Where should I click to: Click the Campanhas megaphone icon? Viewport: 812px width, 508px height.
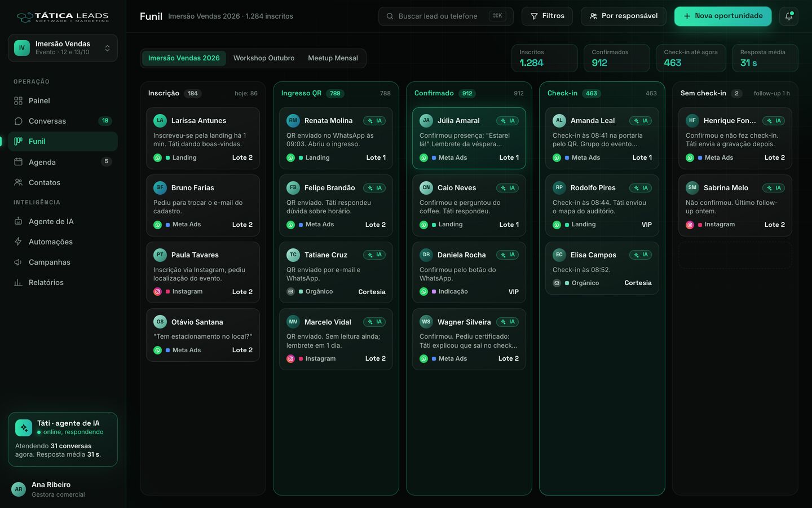coord(18,262)
